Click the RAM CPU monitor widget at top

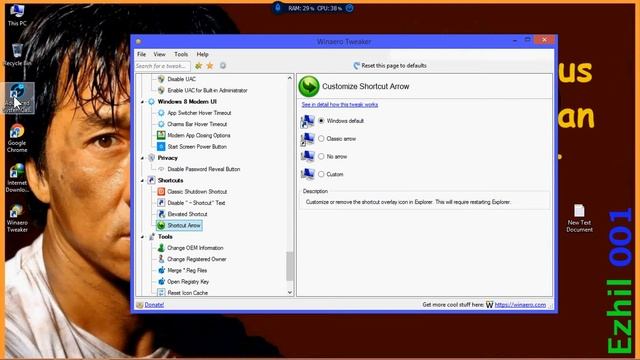[x=313, y=8]
